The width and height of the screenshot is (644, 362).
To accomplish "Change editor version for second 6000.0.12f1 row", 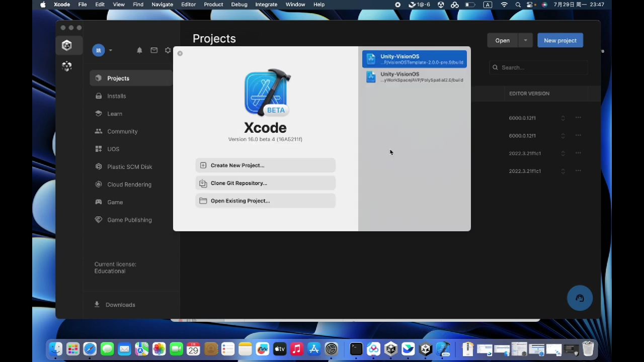I will tap(563, 136).
